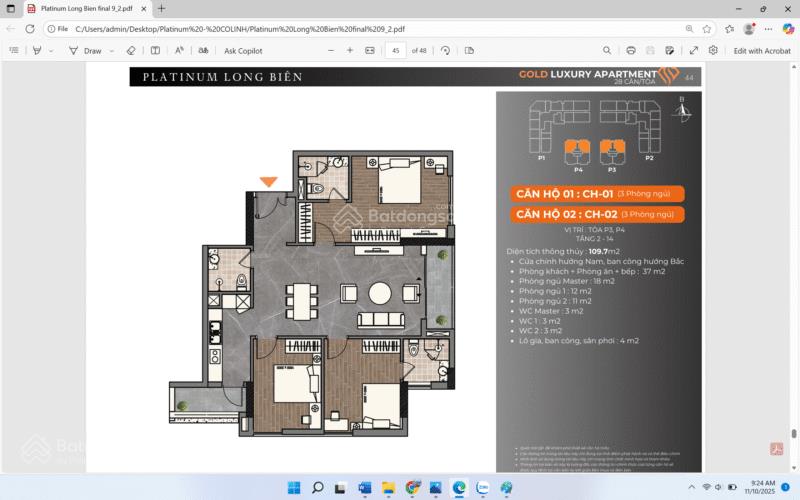Image resolution: width=800 pixels, height=500 pixels.
Task: Open the Translate tool icon
Action: coord(203,51)
